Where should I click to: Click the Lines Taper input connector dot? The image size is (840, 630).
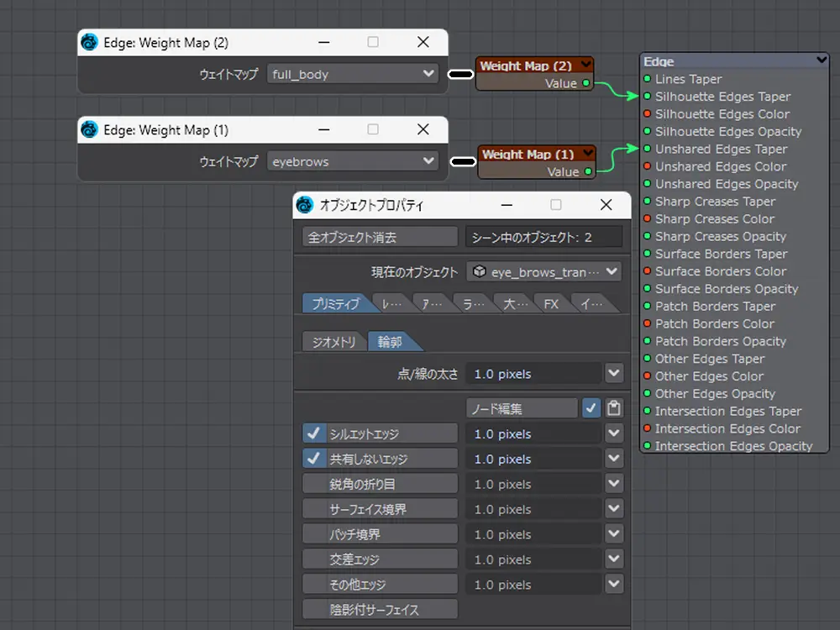648,79
